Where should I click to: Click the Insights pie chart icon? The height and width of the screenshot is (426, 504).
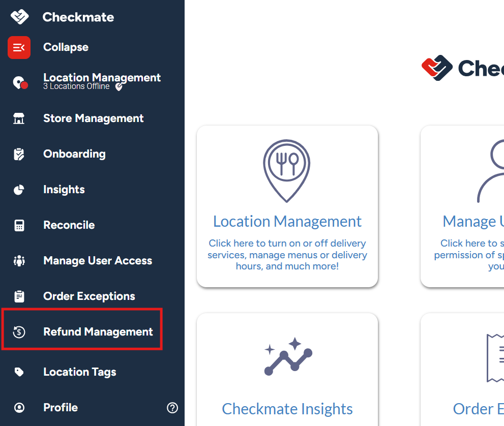pyautogui.click(x=19, y=190)
